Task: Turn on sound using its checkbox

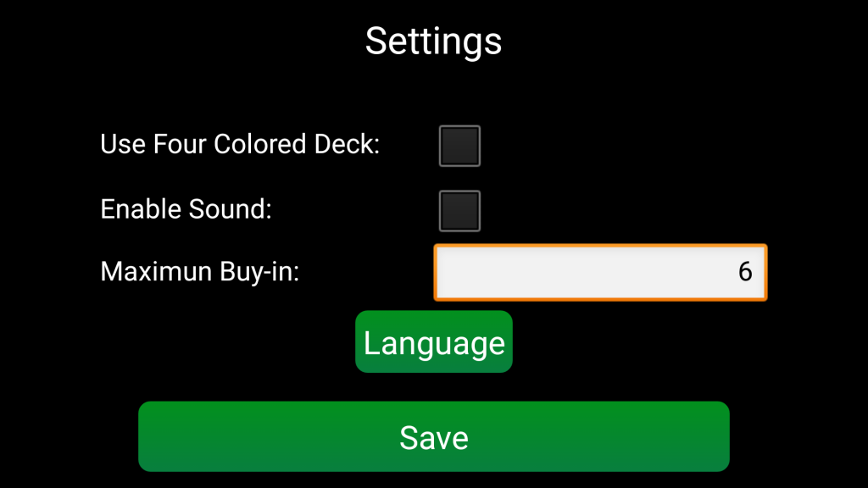Action: [459, 211]
